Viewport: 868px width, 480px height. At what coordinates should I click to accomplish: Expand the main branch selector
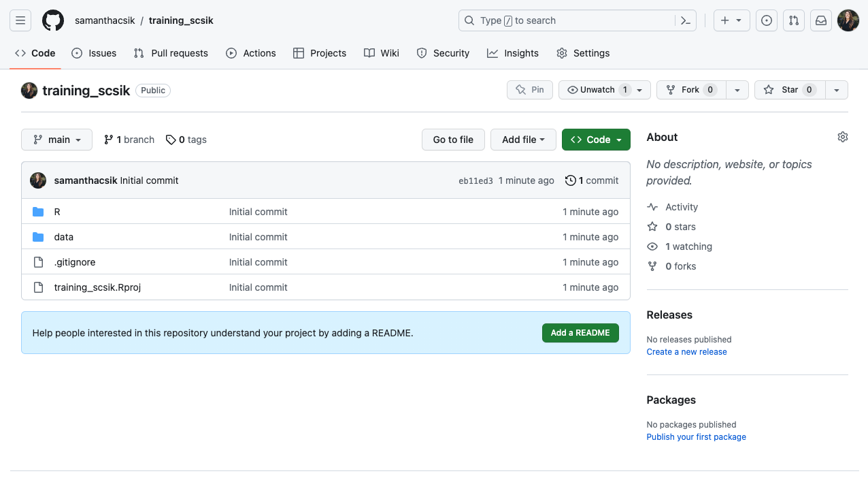coord(57,140)
